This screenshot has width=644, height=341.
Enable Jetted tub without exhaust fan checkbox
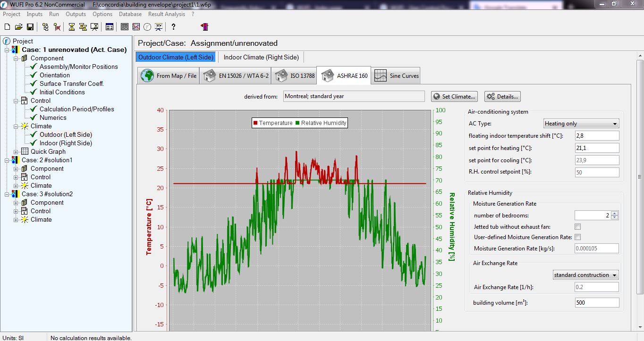[577, 227]
